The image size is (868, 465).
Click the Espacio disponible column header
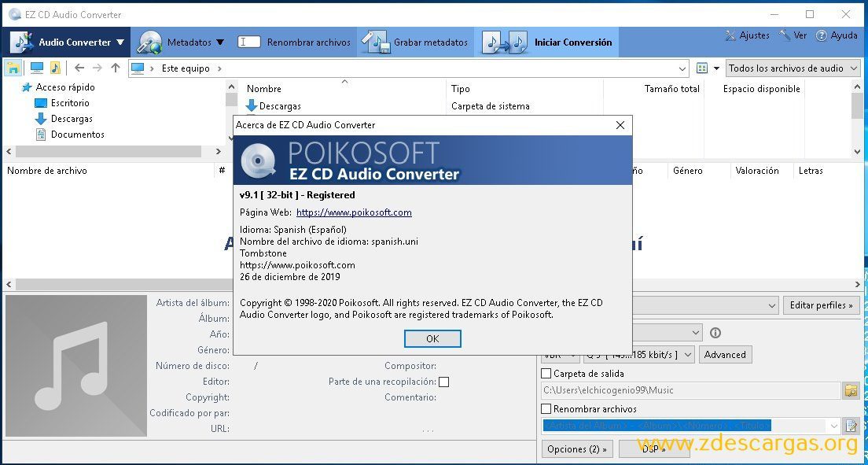point(761,89)
